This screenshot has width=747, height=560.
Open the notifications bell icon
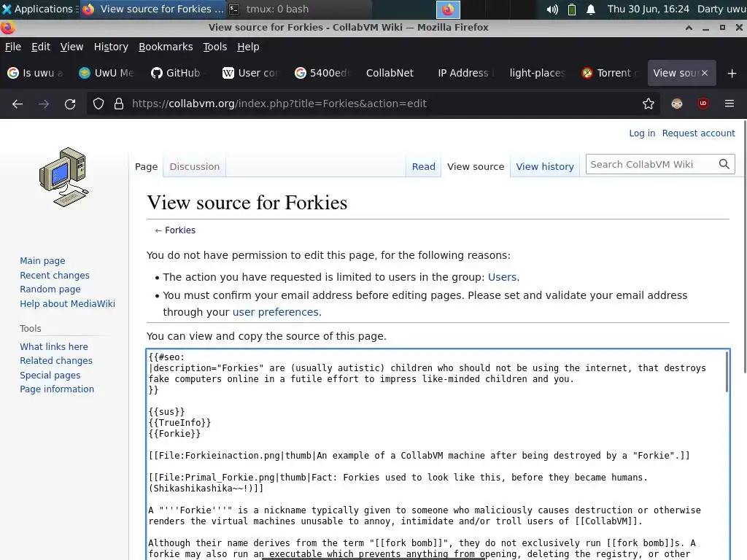(x=591, y=9)
